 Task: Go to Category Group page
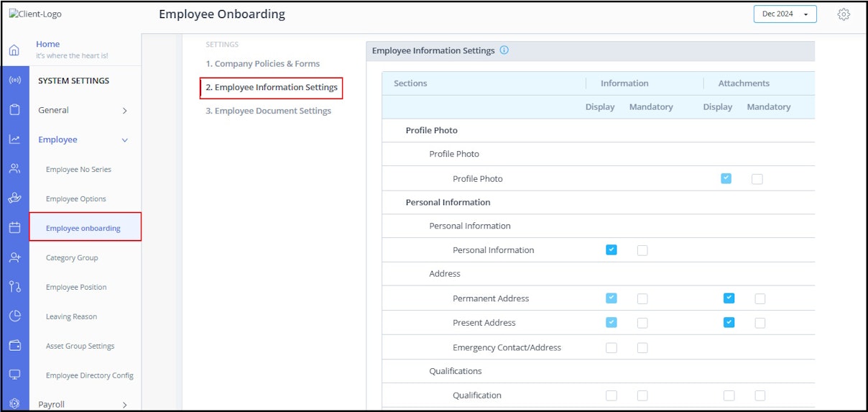point(72,257)
